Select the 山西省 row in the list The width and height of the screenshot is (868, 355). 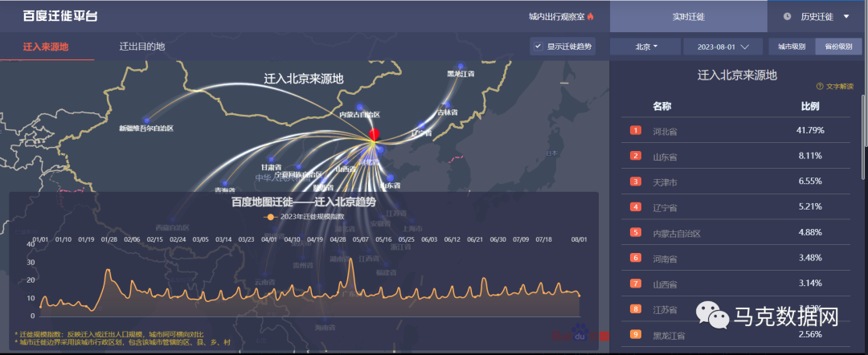pos(735,284)
